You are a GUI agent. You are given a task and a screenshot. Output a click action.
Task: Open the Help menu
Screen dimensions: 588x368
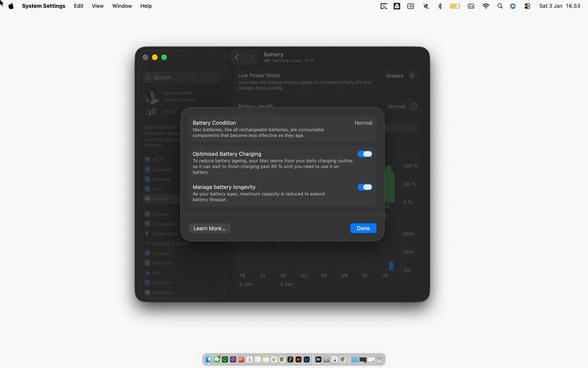[146, 6]
